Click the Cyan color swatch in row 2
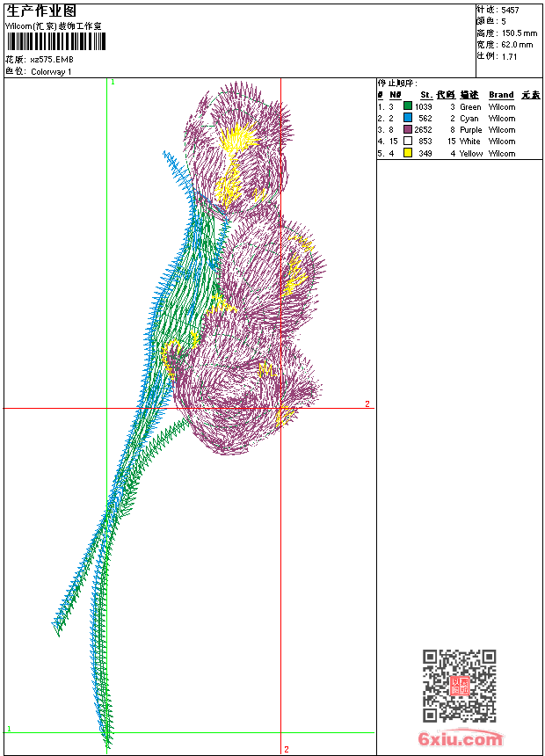545x756 pixels. (x=408, y=118)
